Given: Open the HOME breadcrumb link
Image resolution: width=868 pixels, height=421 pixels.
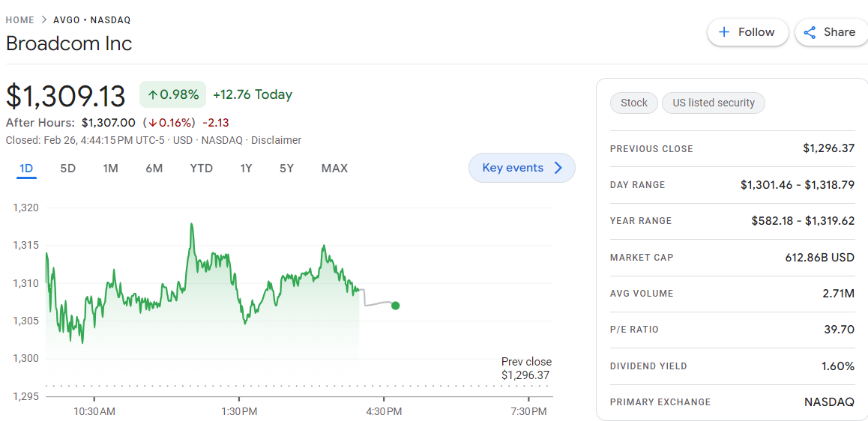Looking at the screenshot, I should tap(20, 20).
